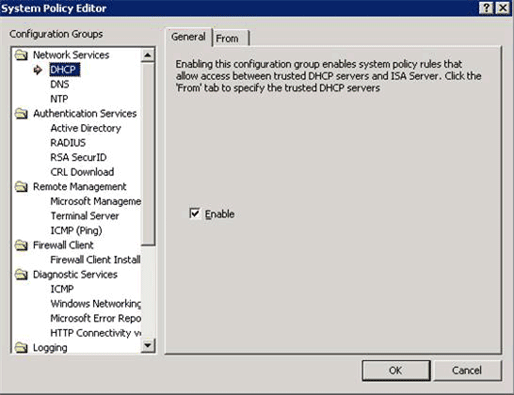Select ICMP under Diagnostic Services
The image size is (514, 395).
coord(62,289)
